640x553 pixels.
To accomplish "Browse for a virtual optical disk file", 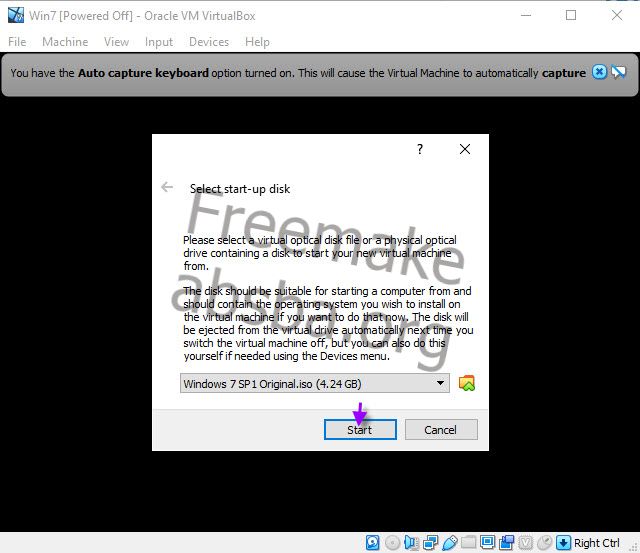I will [467, 383].
